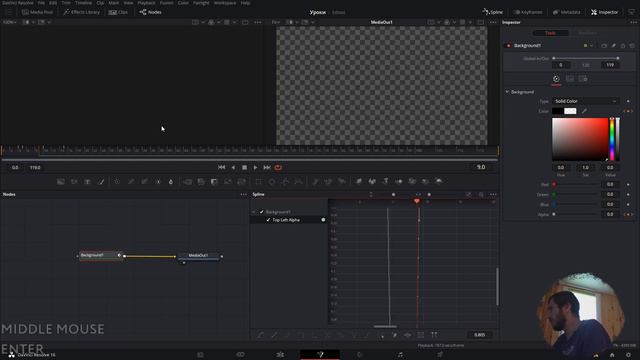Toggle the Media Pool panel
640x360 pixels.
(37, 12)
